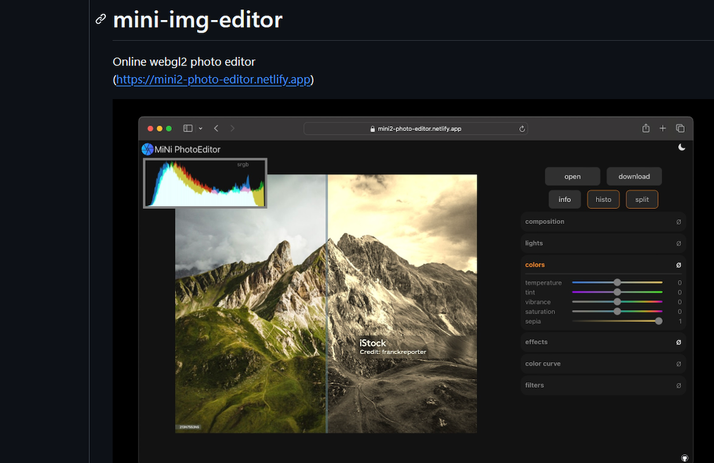Open a new tab with the plus icon

(x=663, y=128)
